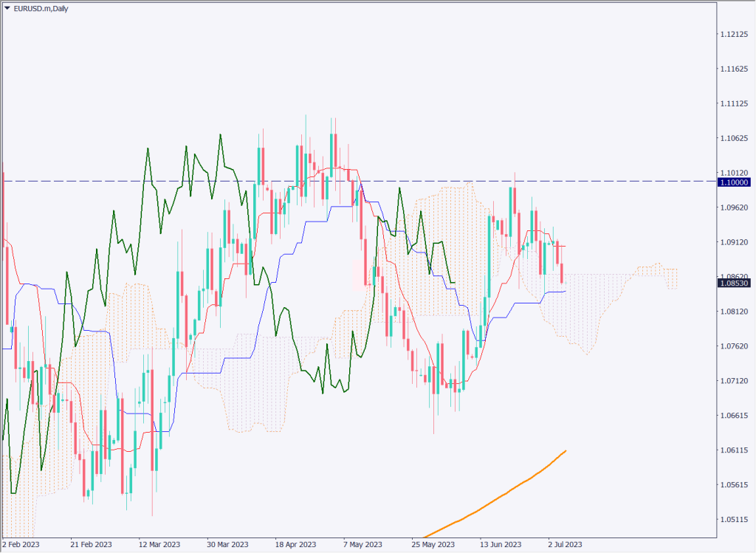Click the 1.10120 price axis value

[735, 173]
